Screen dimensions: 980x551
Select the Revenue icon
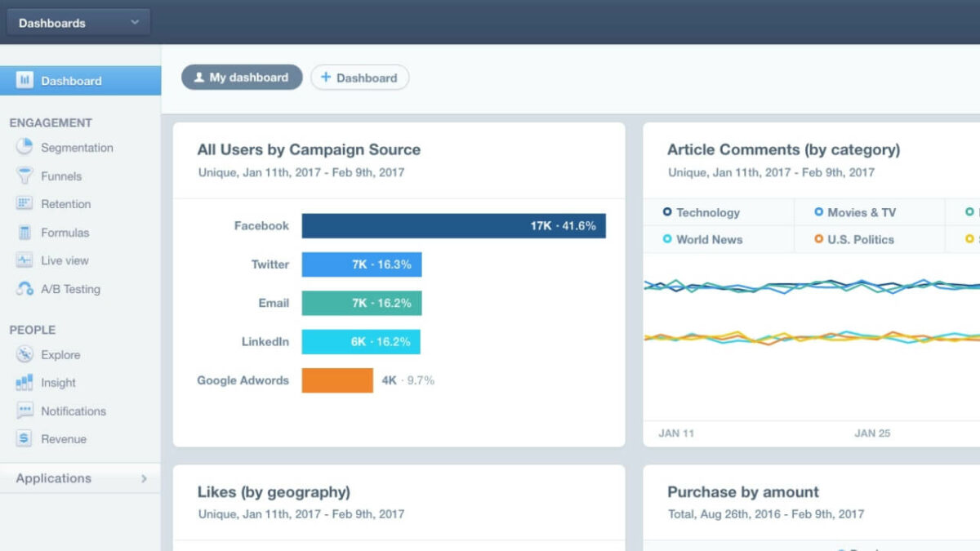coord(24,438)
